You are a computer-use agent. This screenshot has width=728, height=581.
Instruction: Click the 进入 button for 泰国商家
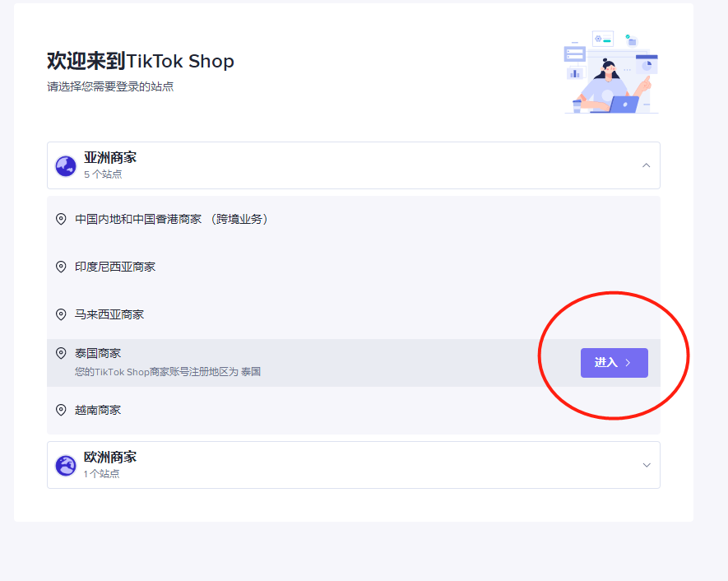point(614,363)
